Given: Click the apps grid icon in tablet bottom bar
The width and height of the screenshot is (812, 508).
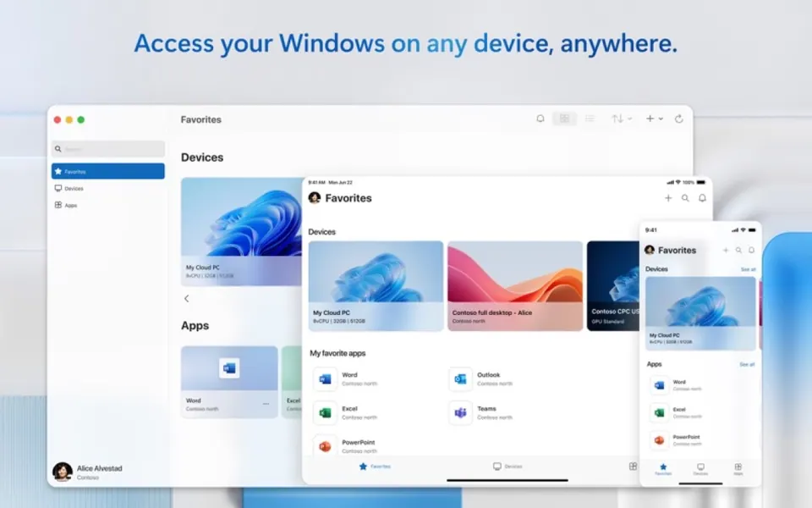Looking at the screenshot, I should 633,467.
